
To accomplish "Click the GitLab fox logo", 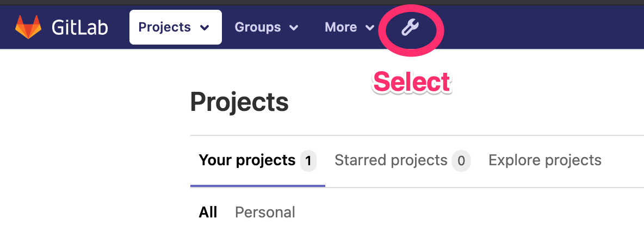I will coord(28,27).
